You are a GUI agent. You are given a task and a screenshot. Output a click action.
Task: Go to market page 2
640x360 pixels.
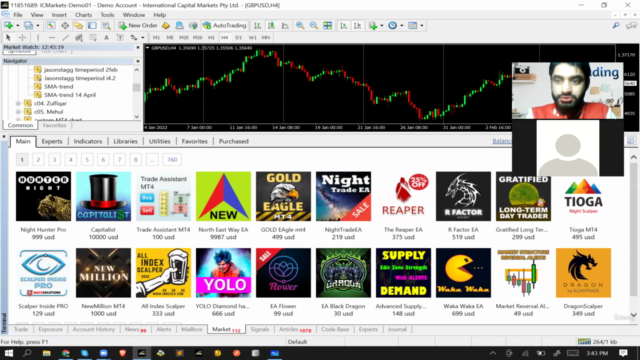coord(38,160)
